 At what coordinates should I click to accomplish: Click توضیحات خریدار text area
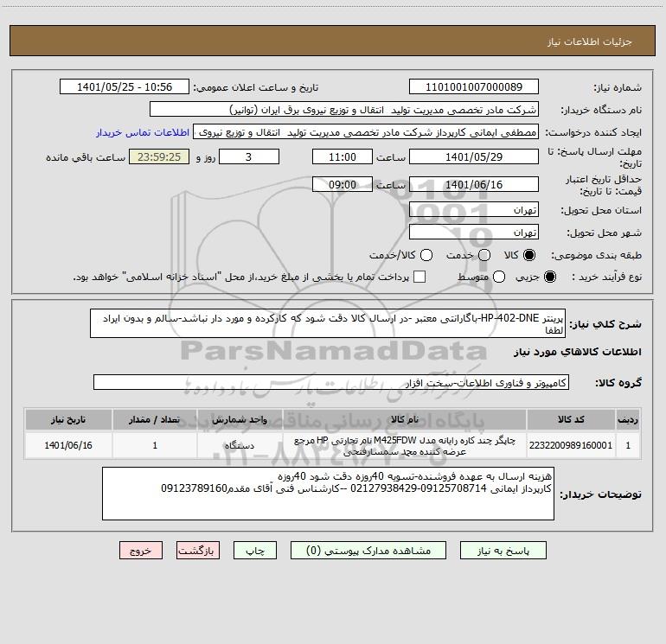[328, 494]
